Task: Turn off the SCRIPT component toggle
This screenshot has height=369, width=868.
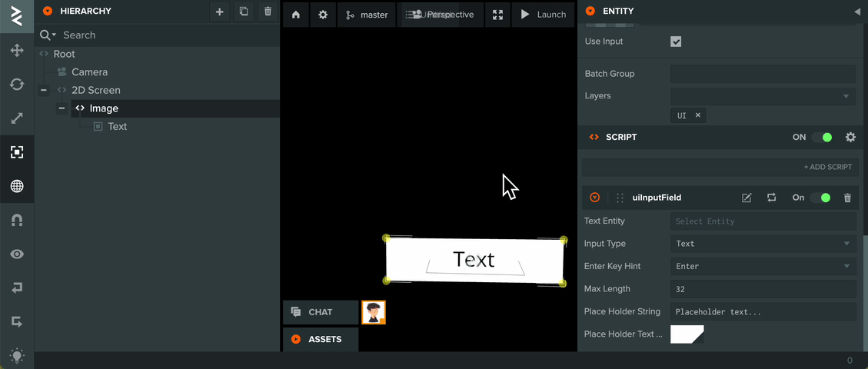Action: pos(822,137)
